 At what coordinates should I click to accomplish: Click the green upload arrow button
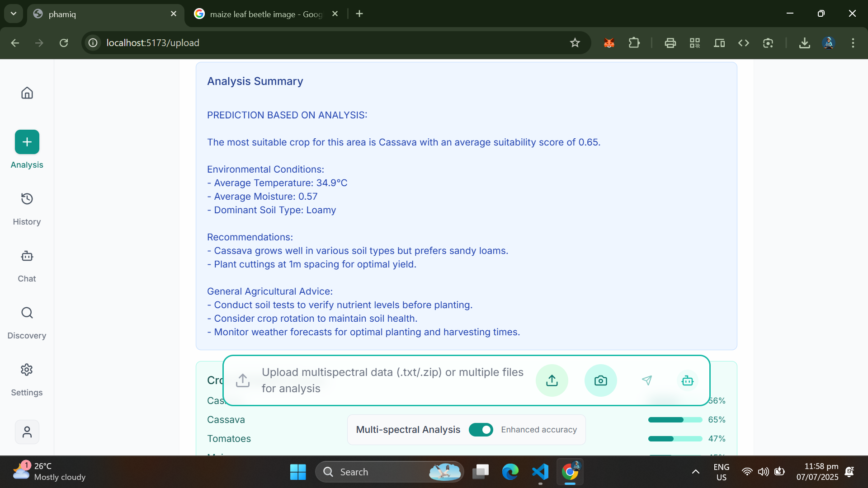pos(552,380)
